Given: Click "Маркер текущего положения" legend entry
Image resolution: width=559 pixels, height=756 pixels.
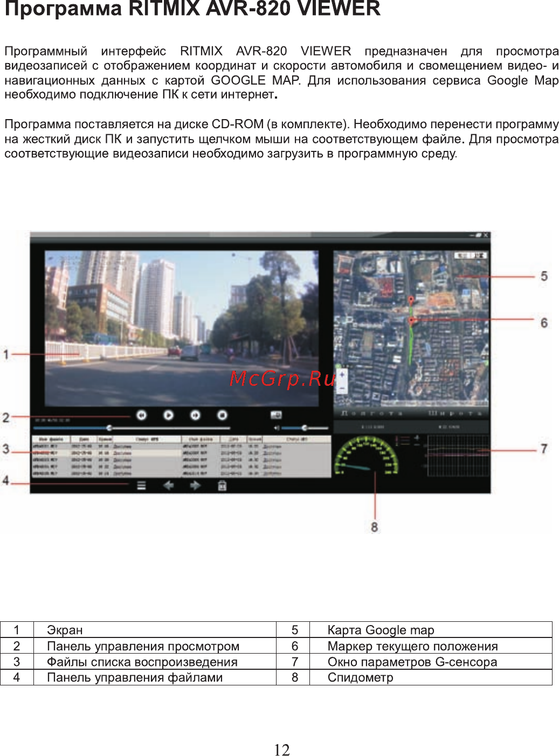Looking at the screenshot, I should tap(413, 646).
